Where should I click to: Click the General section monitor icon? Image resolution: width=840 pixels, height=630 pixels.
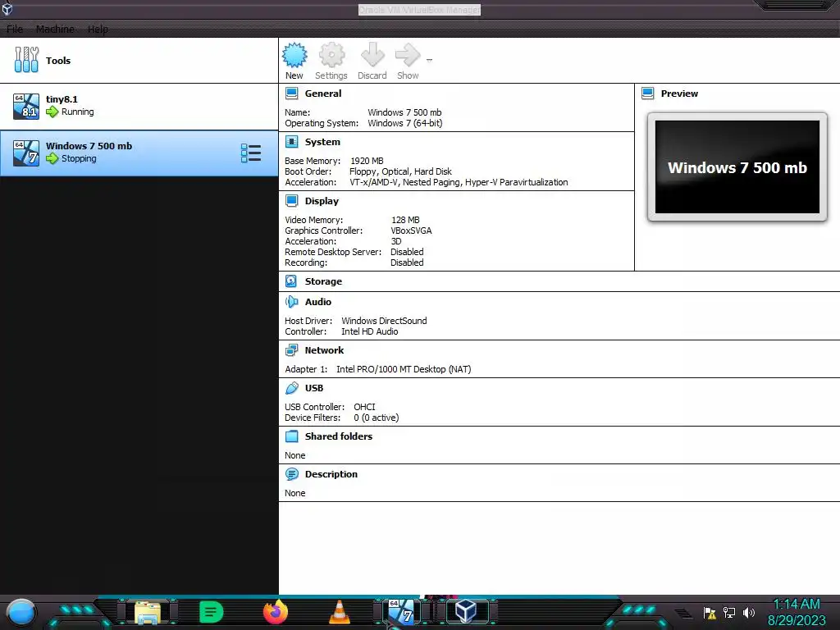(291, 94)
